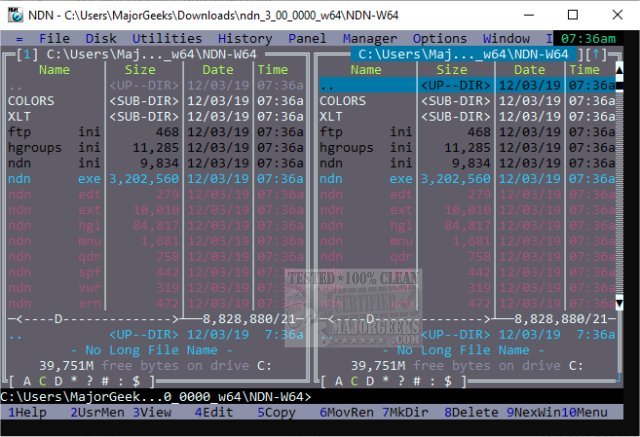Select ftp ini file in the left panel
This screenshot has height=437, width=640.
(x=156, y=132)
